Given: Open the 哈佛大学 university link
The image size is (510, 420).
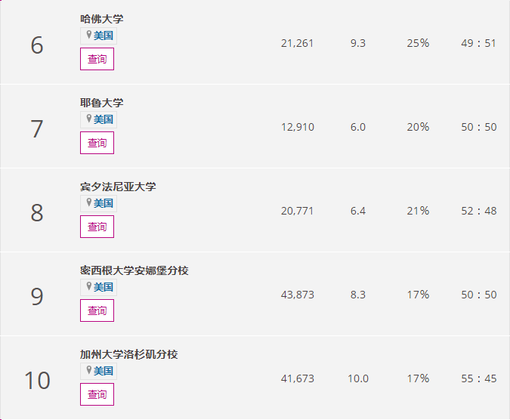Looking at the screenshot, I should 101,19.
